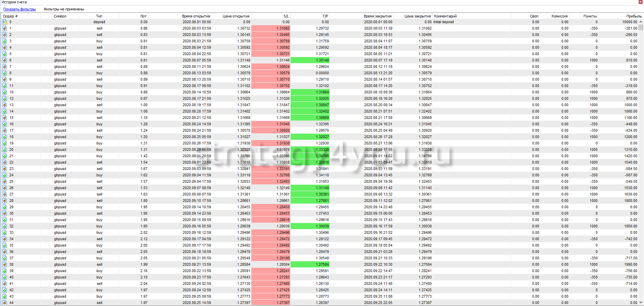Click the buy icon for order 32
Image resolution: width=644 pixels, height=306 pixels.
pyautogui.click(x=5, y=226)
